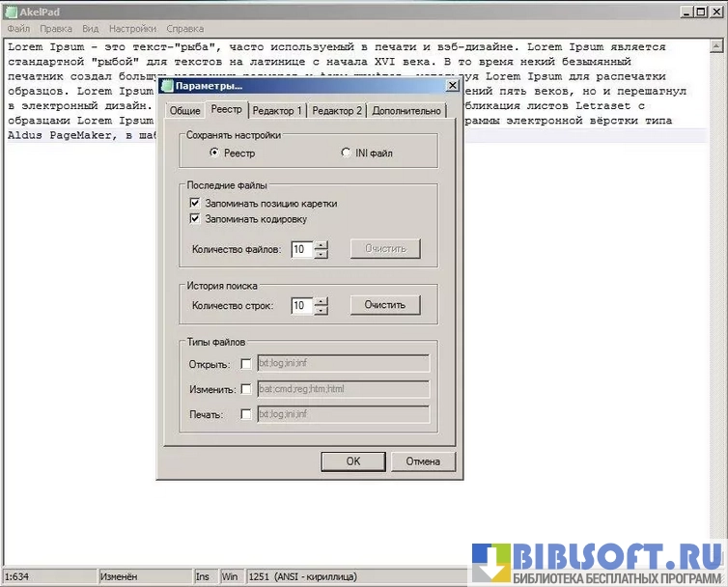The width and height of the screenshot is (728, 587).
Task: Select the Реестр radio option
Action: point(215,153)
